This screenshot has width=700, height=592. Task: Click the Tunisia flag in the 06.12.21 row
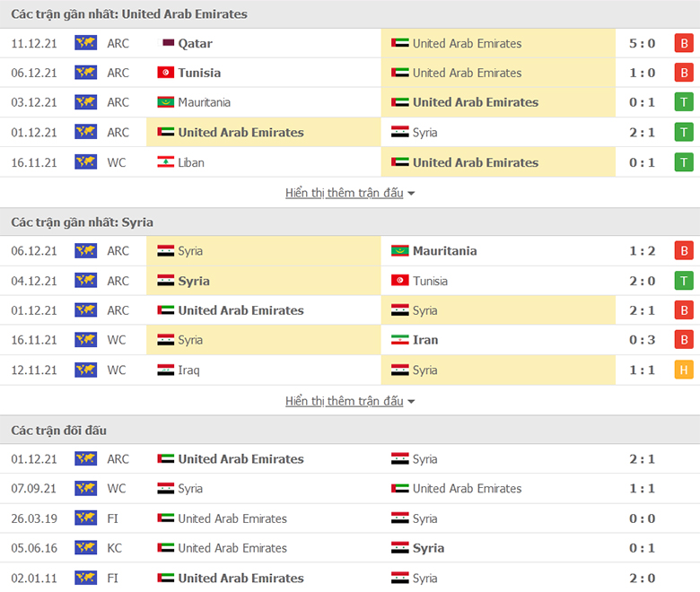pyautogui.click(x=166, y=73)
